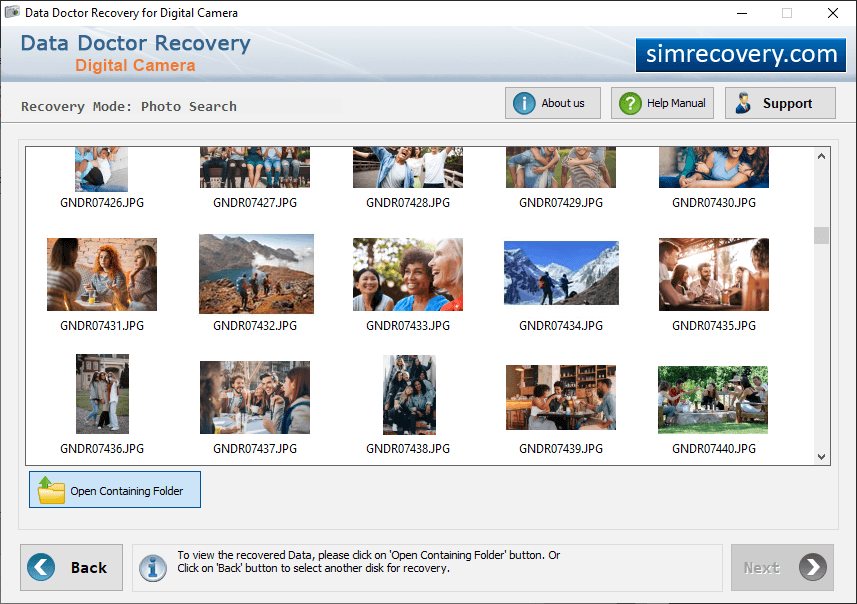
Task: Select thumbnail of GNDR07428.JPG
Action: click(x=408, y=167)
